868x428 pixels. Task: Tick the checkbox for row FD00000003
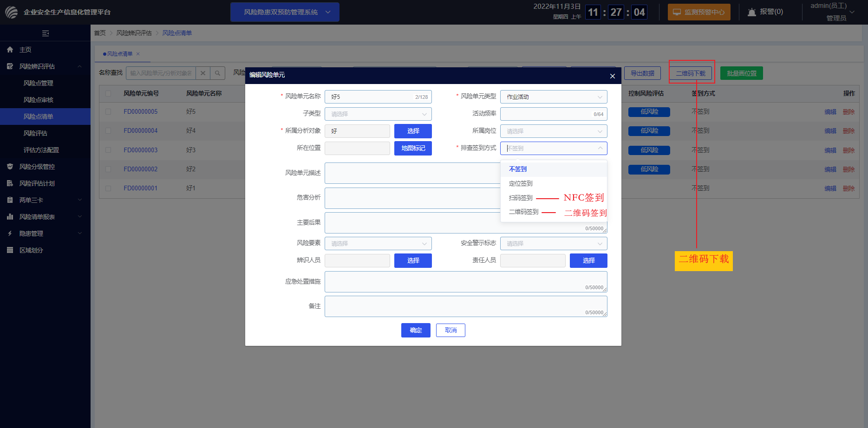[x=108, y=150]
